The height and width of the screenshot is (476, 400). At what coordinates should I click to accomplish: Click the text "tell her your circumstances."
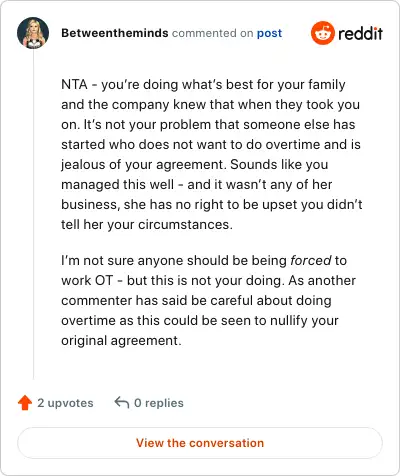point(147,225)
